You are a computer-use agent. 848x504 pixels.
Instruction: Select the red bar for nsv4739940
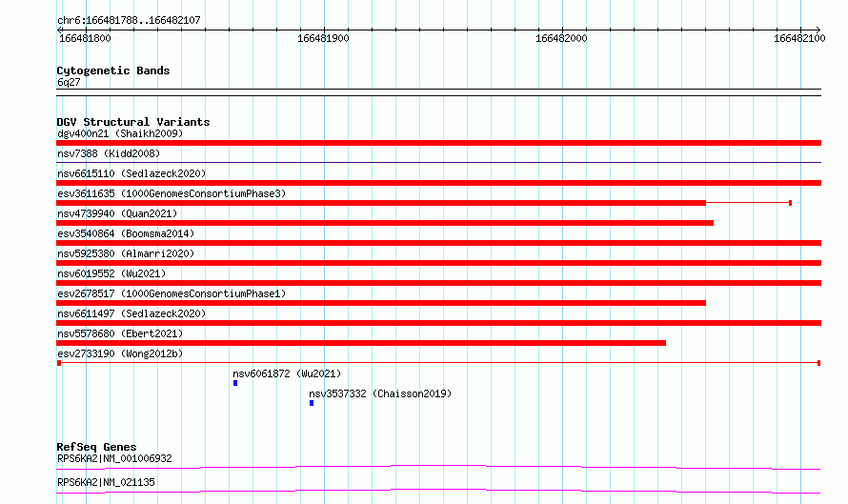click(385, 223)
